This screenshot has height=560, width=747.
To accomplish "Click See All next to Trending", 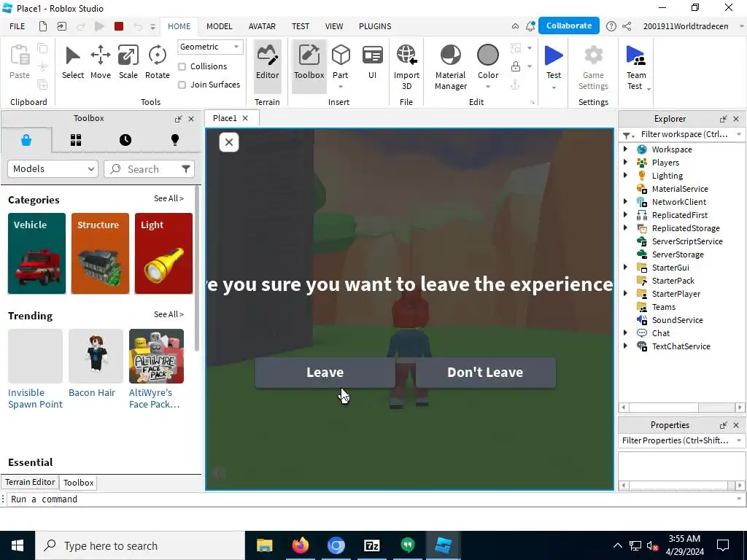I will (x=169, y=314).
